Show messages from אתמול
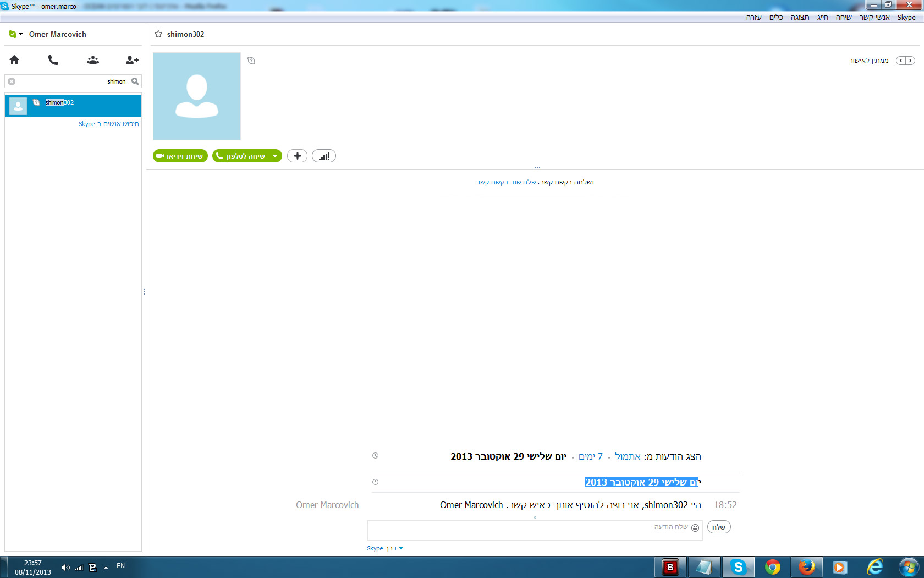Screen dimensions: 924x578 pos(628,456)
